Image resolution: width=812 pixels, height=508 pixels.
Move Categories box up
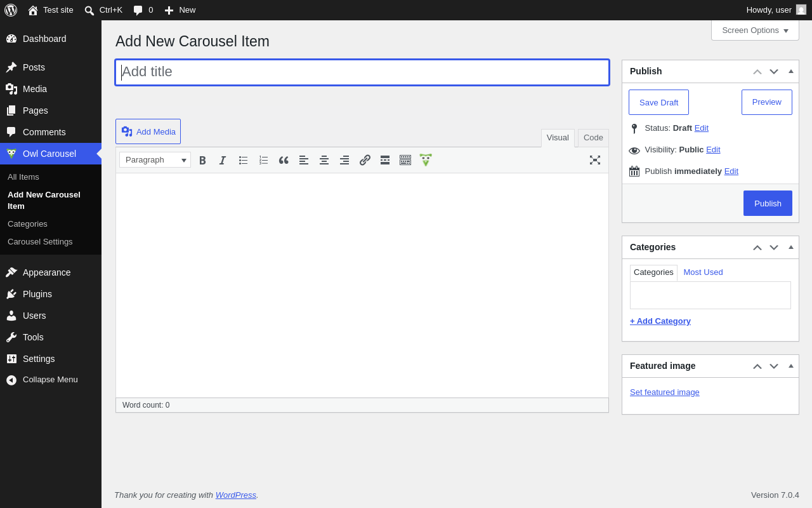click(757, 247)
